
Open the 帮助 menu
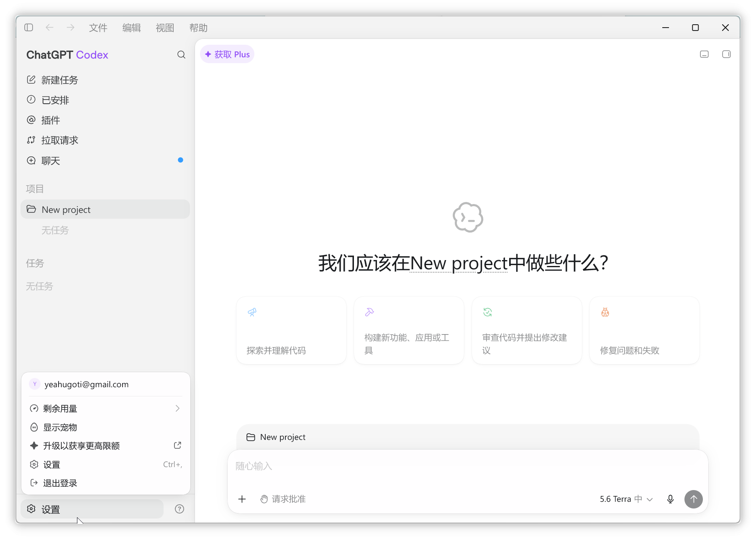pyautogui.click(x=198, y=28)
